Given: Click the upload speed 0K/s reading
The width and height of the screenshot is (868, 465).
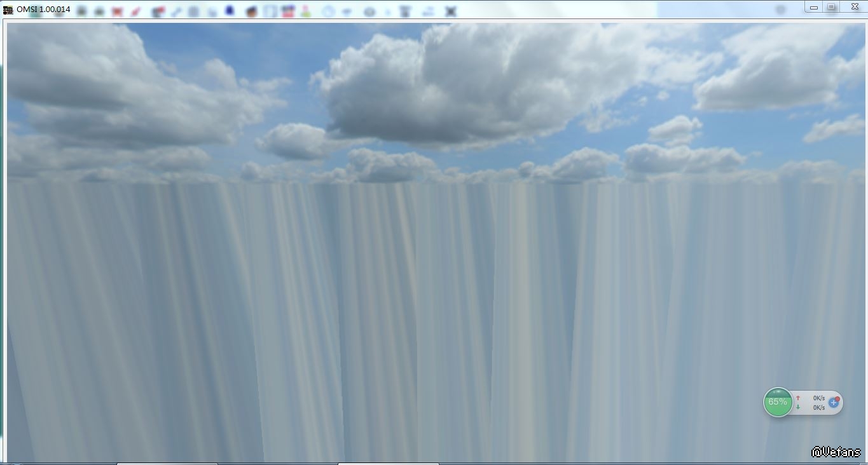Looking at the screenshot, I should click(819, 398).
